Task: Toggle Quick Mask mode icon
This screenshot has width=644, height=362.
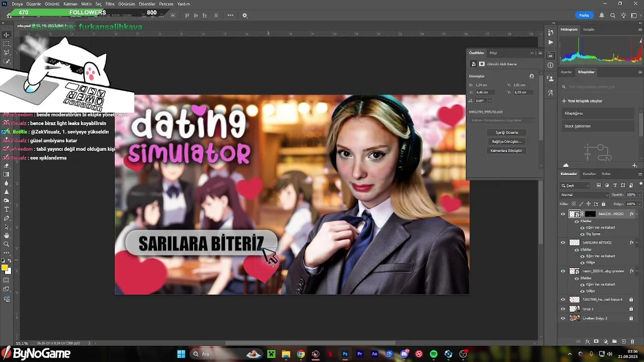Action: [7, 280]
